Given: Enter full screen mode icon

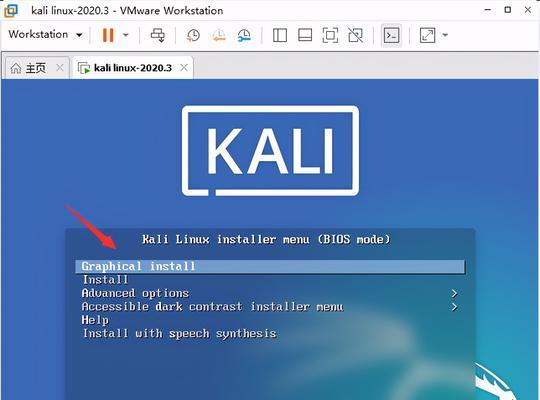Looking at the screenshot, I should tap(330, 35).
